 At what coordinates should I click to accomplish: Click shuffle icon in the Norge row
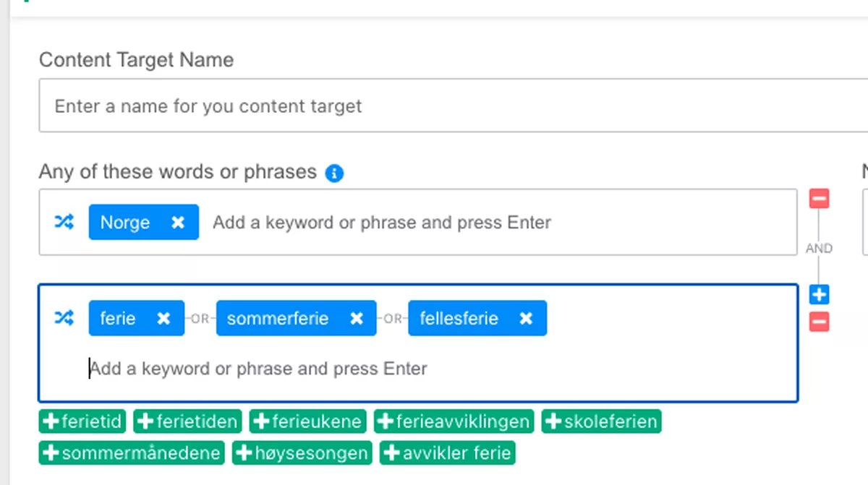coord(64,223)
